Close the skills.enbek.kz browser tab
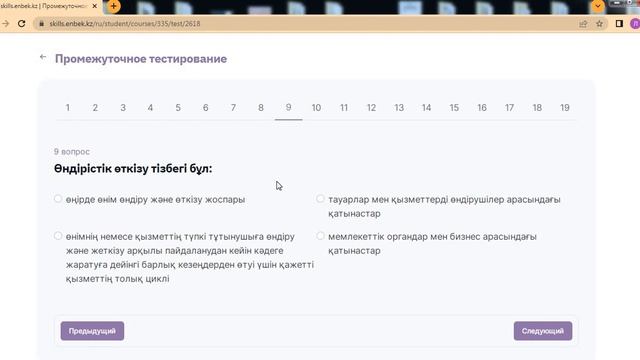 (95, 6)
